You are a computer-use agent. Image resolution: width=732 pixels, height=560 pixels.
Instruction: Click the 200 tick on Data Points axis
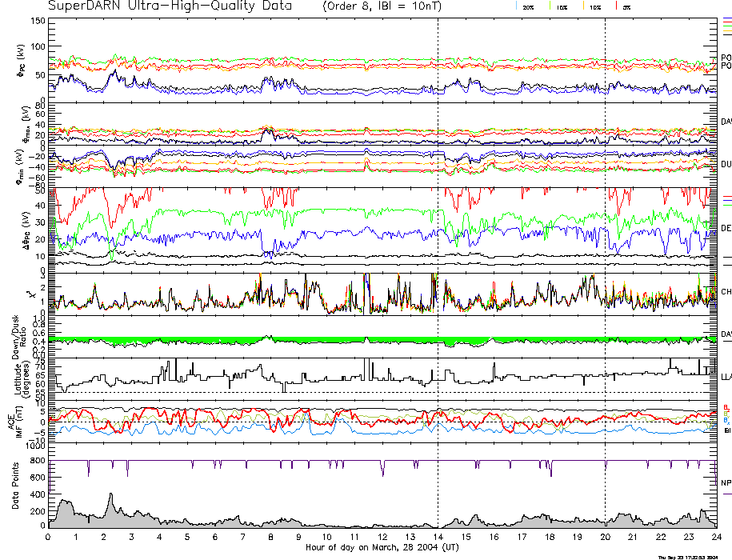[x=39, y=511]
